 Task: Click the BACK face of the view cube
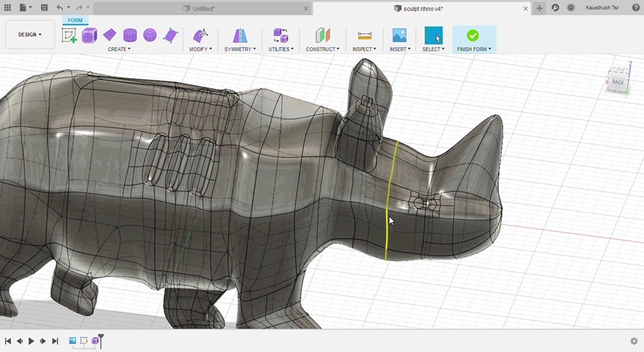pyautogui.click(x=617, y=82)
